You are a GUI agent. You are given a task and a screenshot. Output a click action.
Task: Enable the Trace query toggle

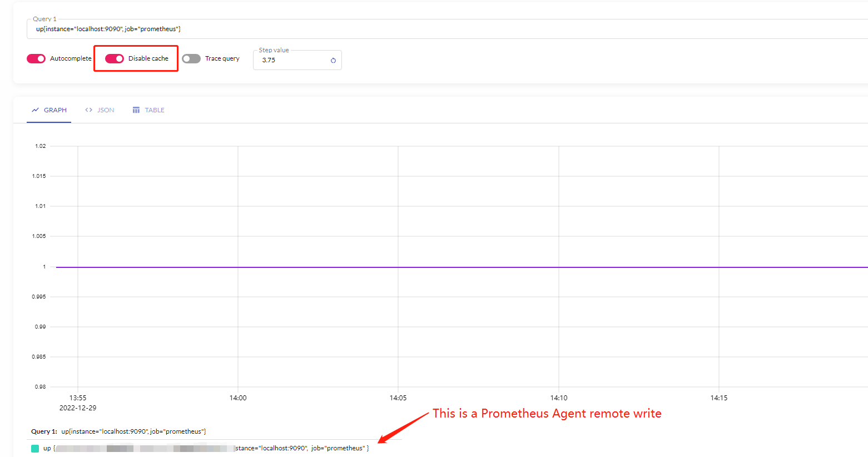pos(191,58)
